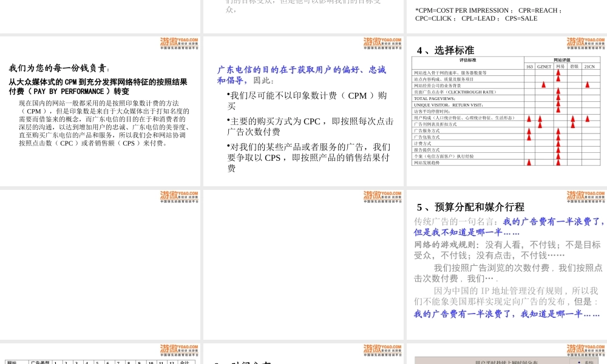This screenshot has width=607, height=364.
Task: Click row 页面广告点击率（CLICKTHROUGH RATE）
Action: [506, 92]
